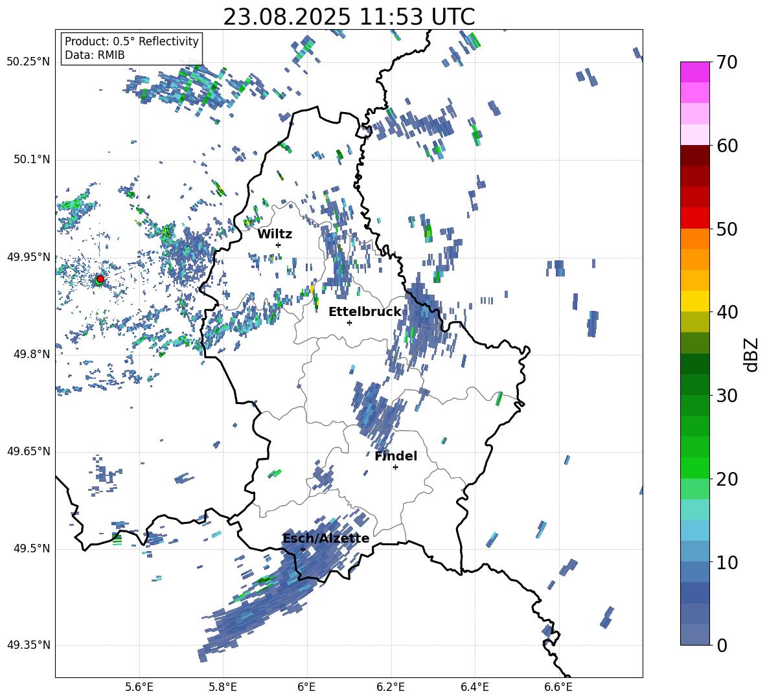
Task: Click the Ettelbruck city label
Action: click(365, 312)
